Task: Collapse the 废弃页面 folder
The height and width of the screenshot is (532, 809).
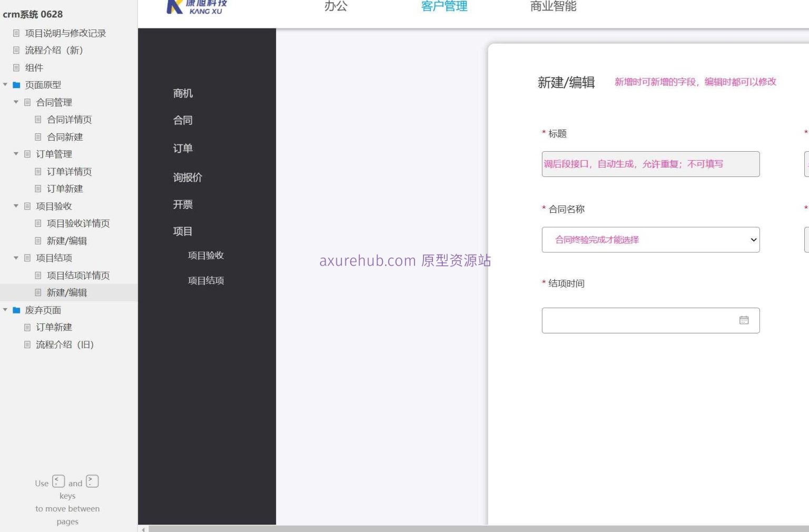Action: point(5,310)
